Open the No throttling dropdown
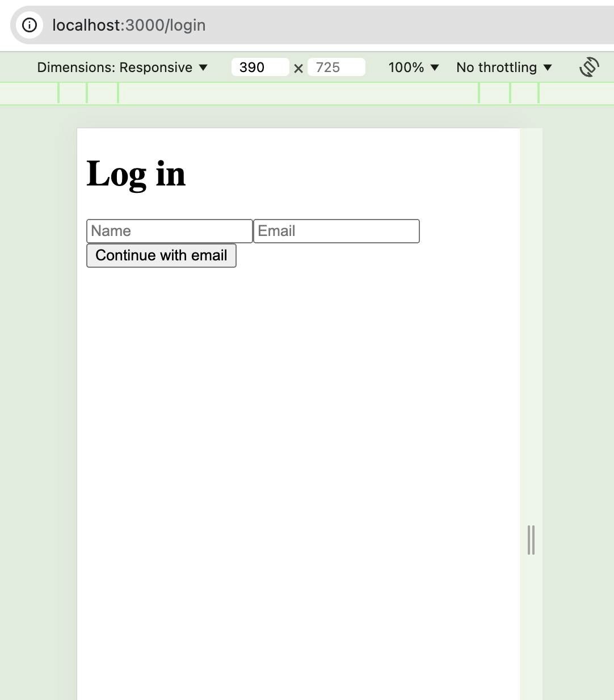The image size is (614, 700). (x=504, y=68)
